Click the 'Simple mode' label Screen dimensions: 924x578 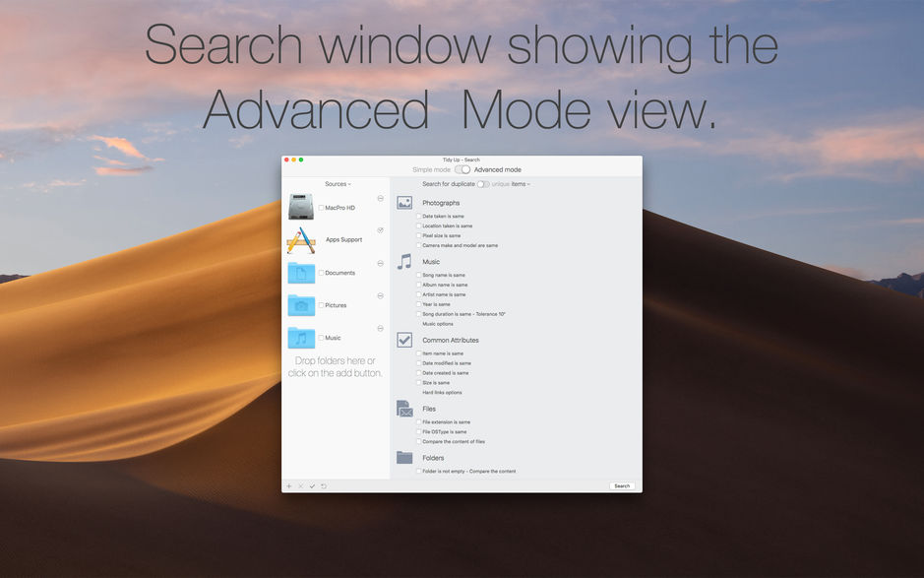(x=431, y=170)
